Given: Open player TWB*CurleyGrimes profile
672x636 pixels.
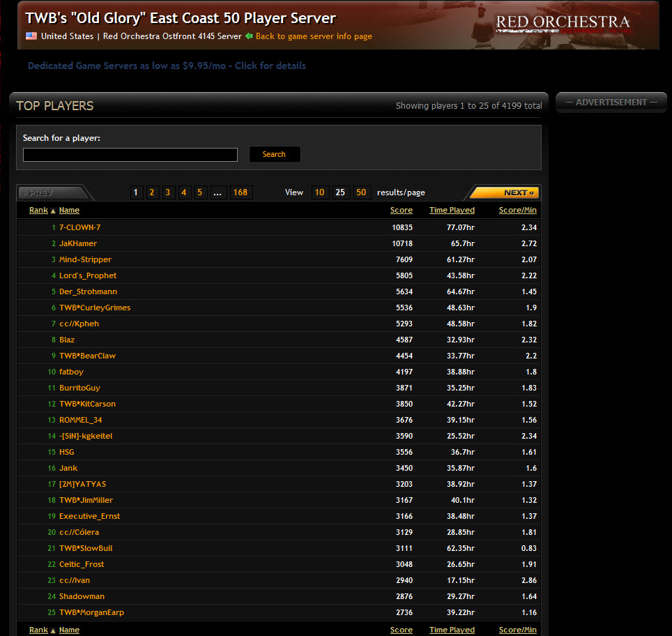Looking at the screenshot, I should pyautogui.click(x=95, y=308).
